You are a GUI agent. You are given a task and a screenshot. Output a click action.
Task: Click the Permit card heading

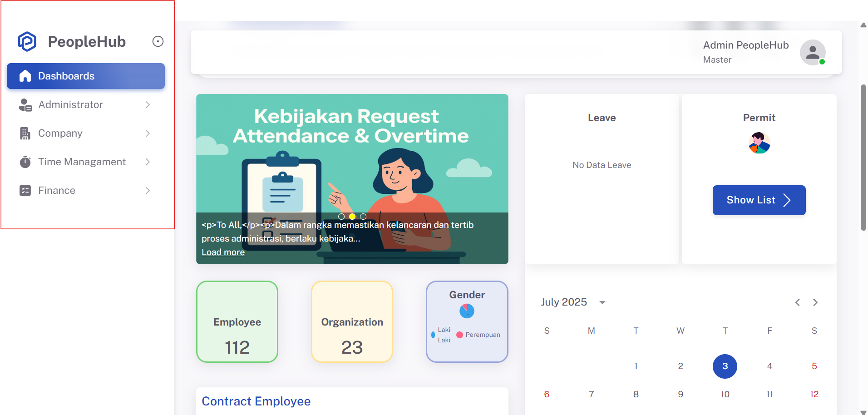[759, 118]
